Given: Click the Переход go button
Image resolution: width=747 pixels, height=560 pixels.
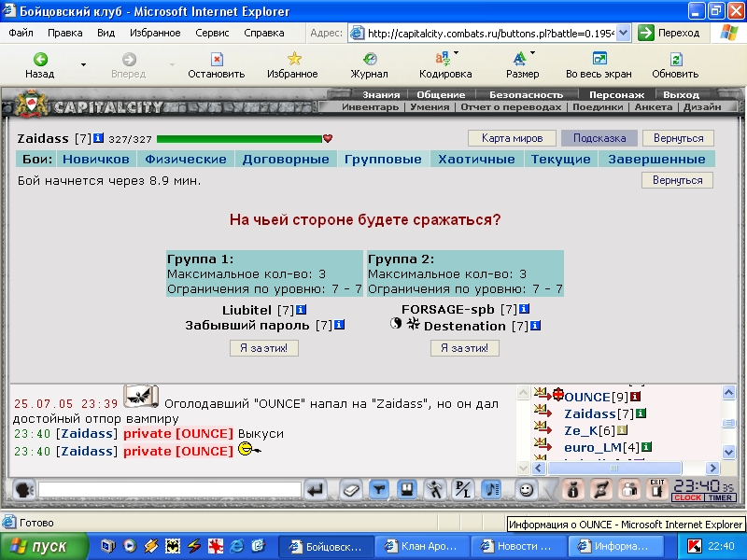Looking at the screenshot, I should pyautogui.click(x=669, y=33).
